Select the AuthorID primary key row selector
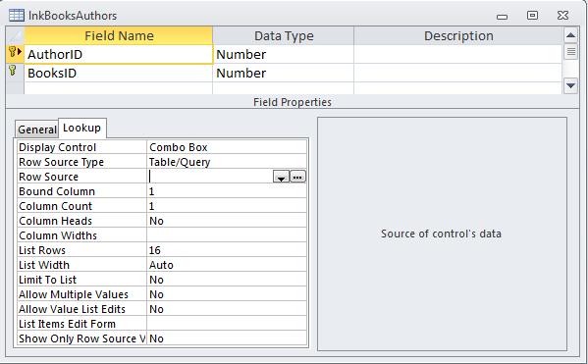The image size is (588, 364). [15, 54]
